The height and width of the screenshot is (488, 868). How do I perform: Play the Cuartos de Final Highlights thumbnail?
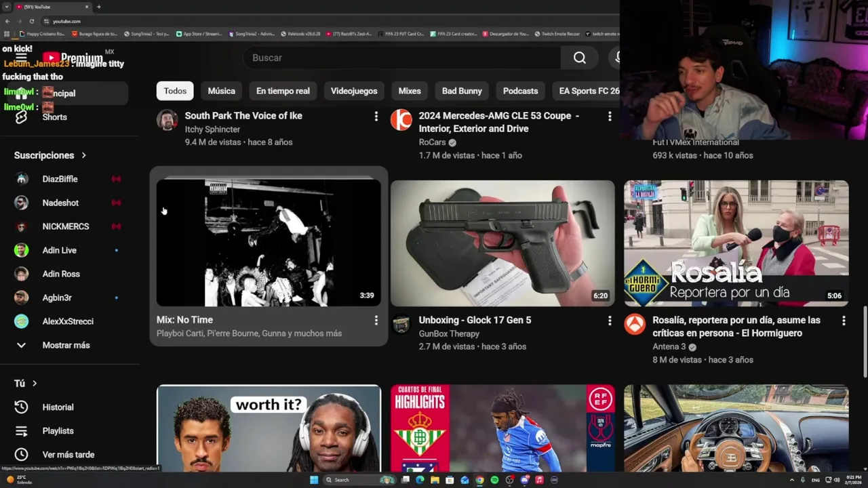tap(502, 428)
